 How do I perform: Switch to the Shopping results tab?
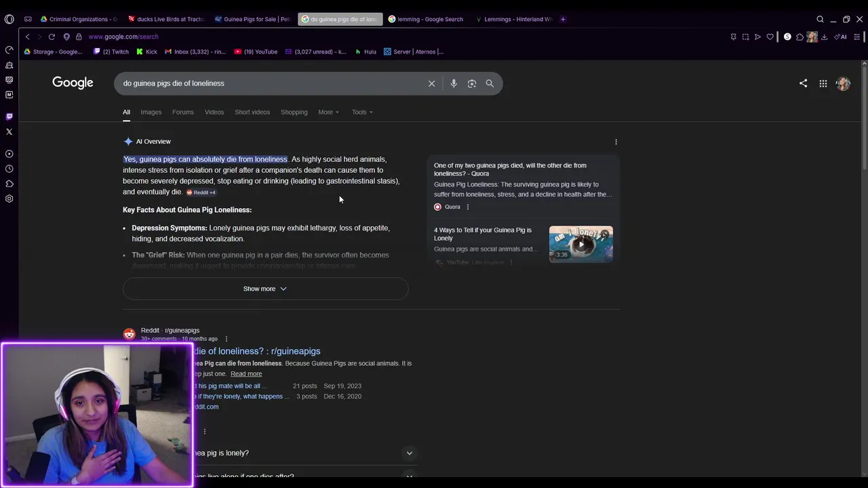click(294, 112)
